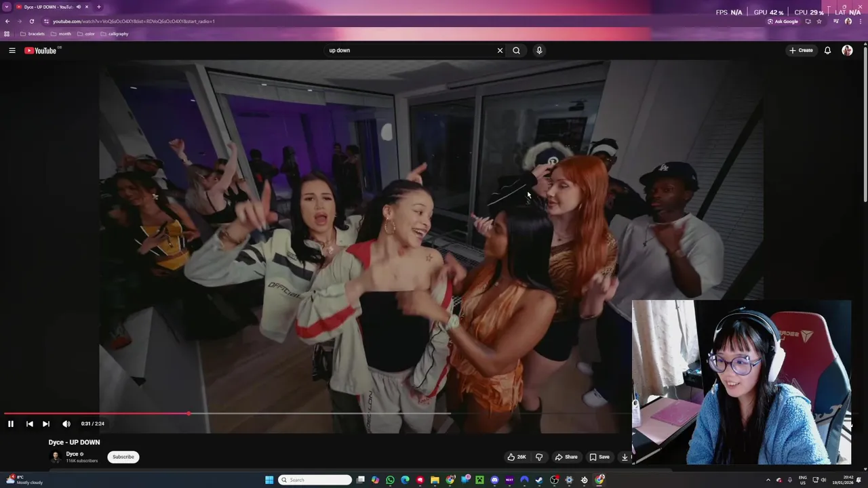Click the playback time 0:31 / 2:24
The image size is (868, 488).
93,424
